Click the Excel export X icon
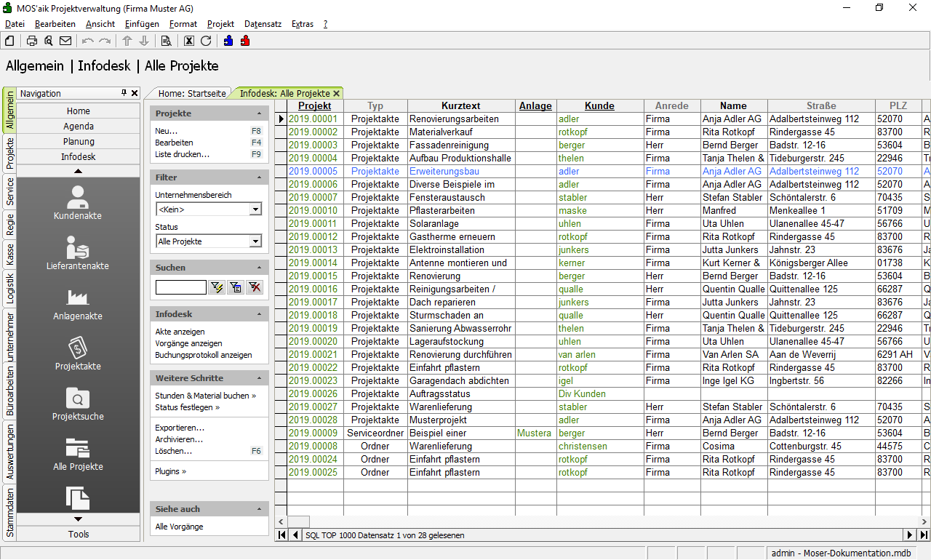 (189, 41)
